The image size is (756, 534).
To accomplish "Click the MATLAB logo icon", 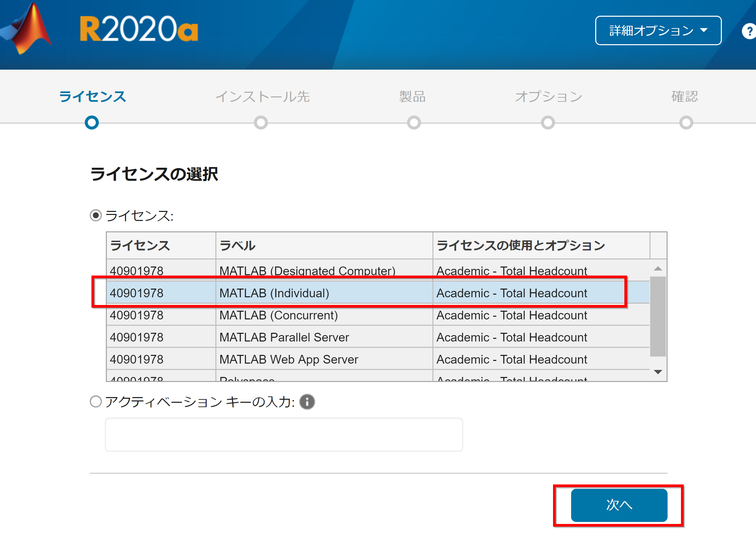I will pyautogui.click(x=27, y=28).
